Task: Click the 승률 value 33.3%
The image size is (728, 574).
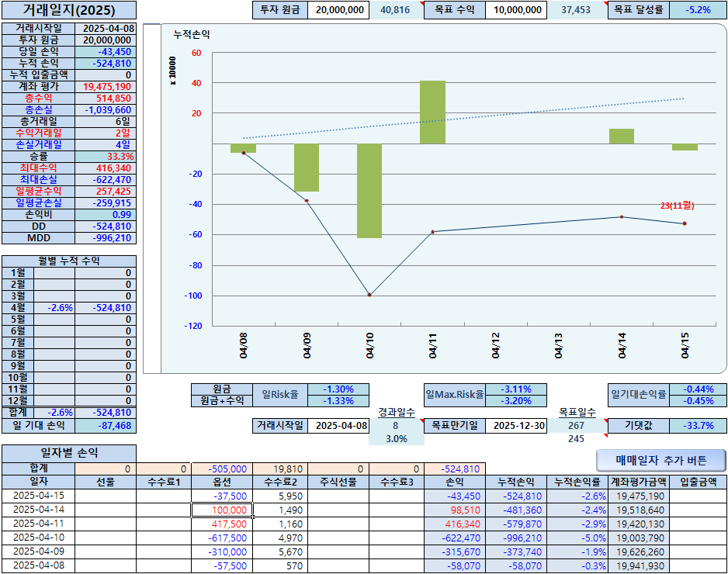Action: (x=106, y=157)
